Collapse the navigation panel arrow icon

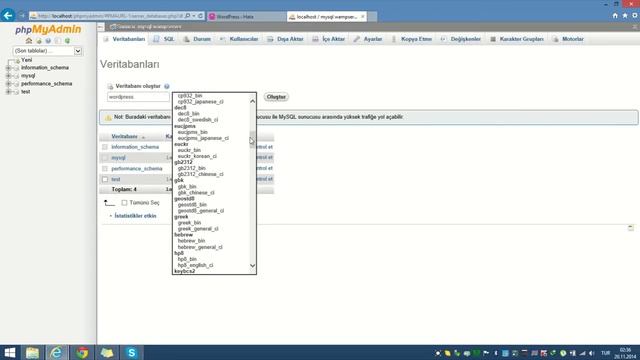pos(100,27)
